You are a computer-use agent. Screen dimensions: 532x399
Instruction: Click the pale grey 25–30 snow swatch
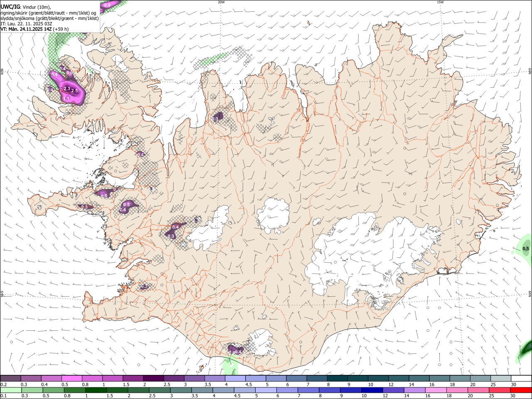[501, 378]
